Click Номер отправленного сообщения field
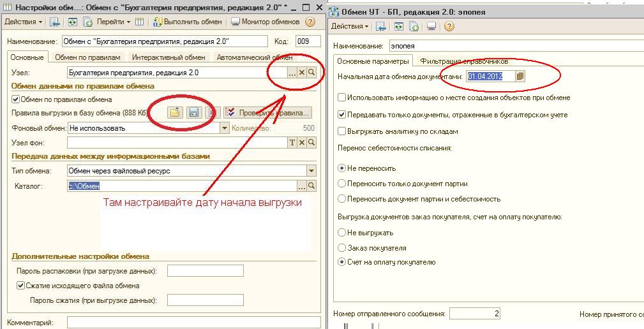 coord(476,314)
